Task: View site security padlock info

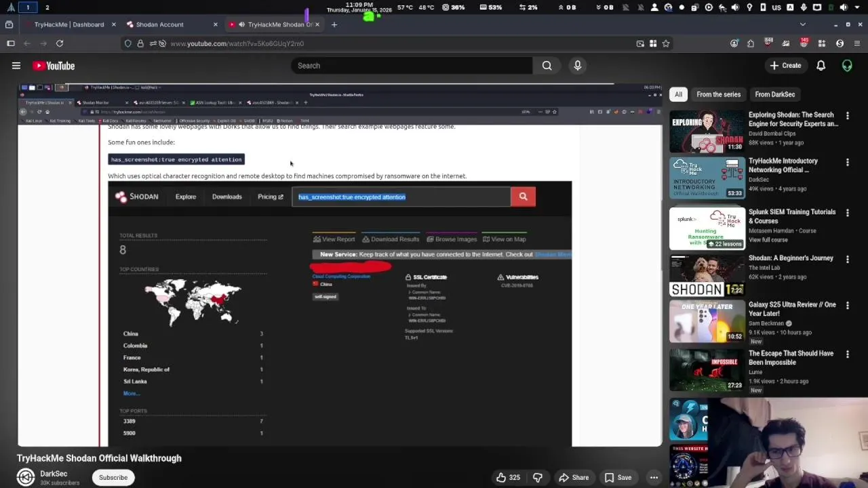Action: (x=140, y=43)
